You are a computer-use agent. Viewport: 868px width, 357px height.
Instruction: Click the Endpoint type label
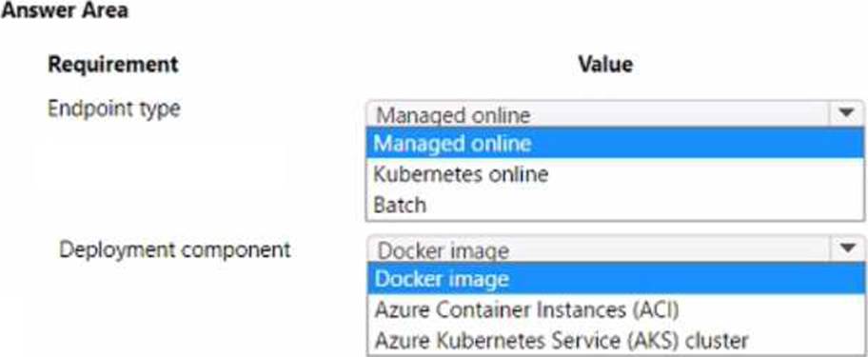(x=114, y=109)
